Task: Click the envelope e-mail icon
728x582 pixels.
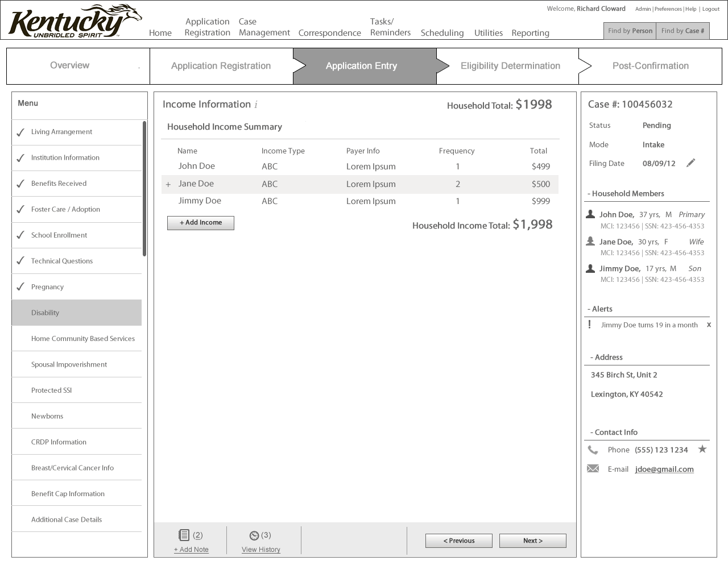Action: click(x=593, y=469)
